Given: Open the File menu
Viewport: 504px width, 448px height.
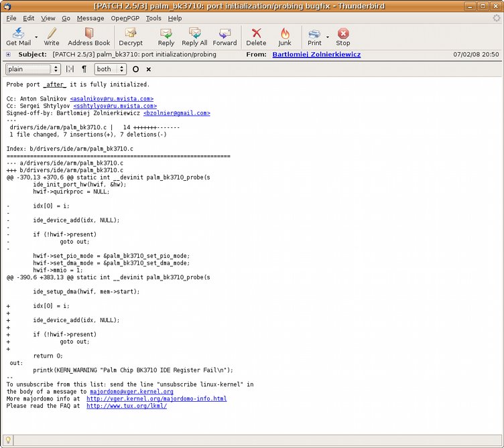Looking at the screenshot, I should point(11,18).
